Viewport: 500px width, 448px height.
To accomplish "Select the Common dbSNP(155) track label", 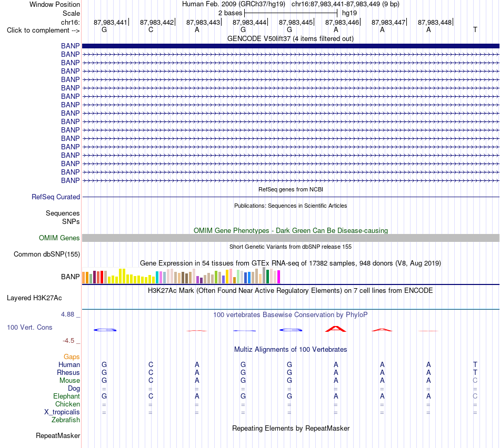I will coord(46,254).
